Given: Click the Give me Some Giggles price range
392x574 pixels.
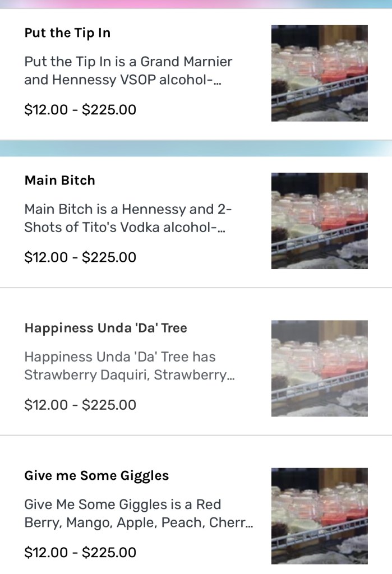Looking at the screenshot, I should 80,552.
